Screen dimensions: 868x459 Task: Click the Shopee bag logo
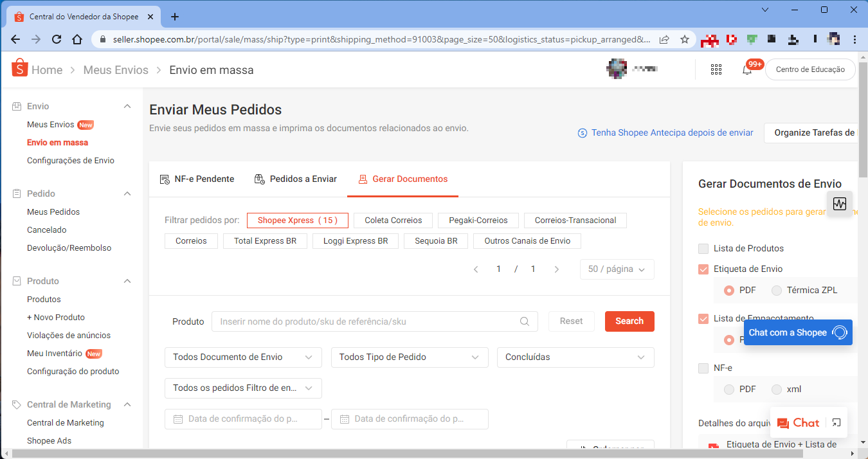(19, 68)
